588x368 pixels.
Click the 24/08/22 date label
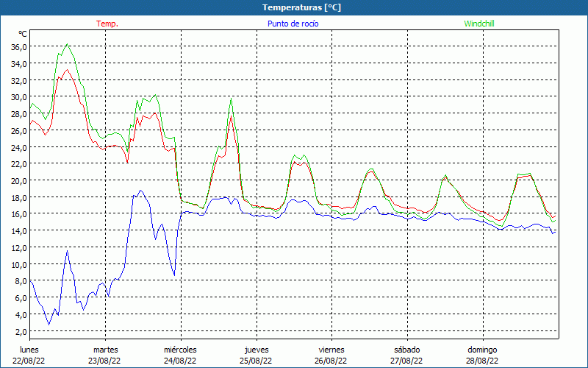point(180,361)
